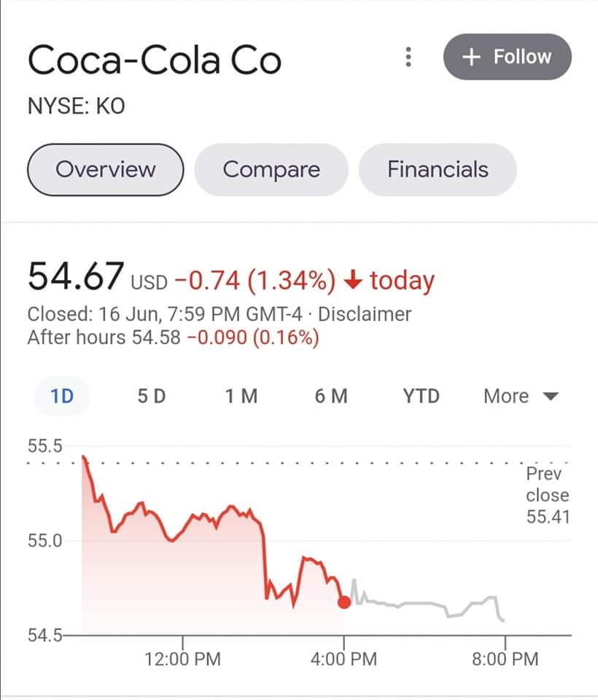Select the 1D chart range

click(x=63, y=397)
